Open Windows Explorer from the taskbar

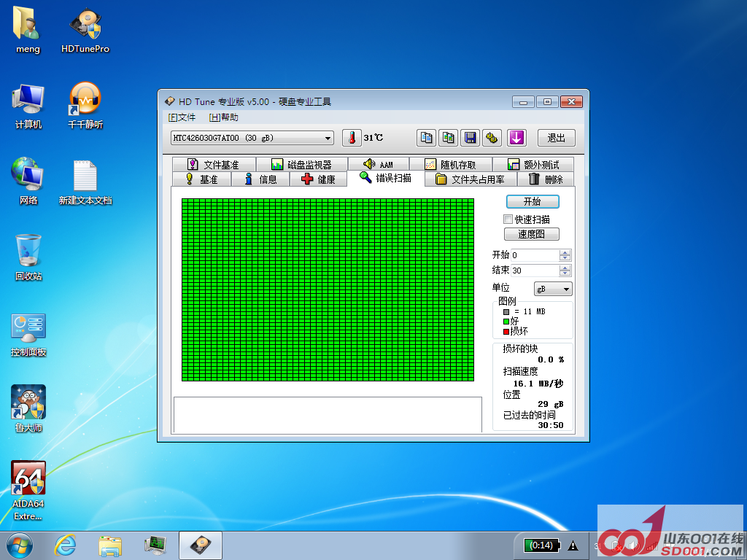coord(110,545)
